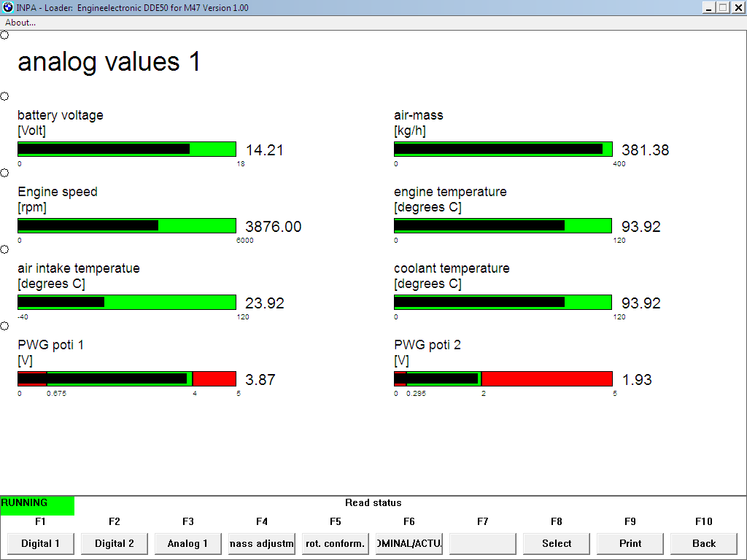Click the blank button under F7
Image resolution: width=747 pixels, height=560 pixels.
click(x=482, y=543)
